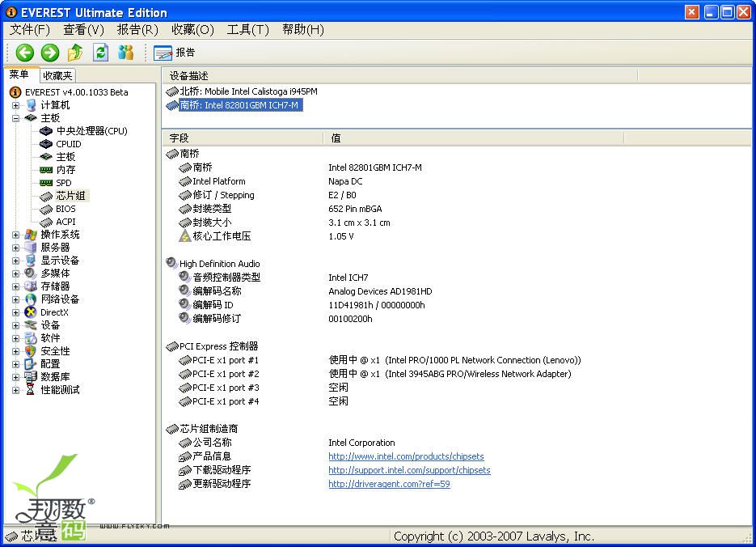Click the 服务器 server icon

click(31, 248)
